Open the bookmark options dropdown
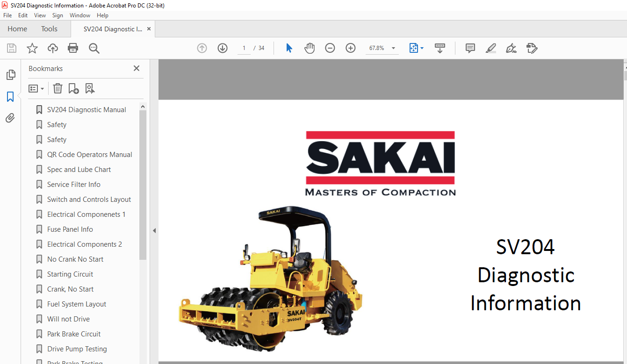Image resolution: width=627 pixels, height=364 pixels. click(36, 88)
